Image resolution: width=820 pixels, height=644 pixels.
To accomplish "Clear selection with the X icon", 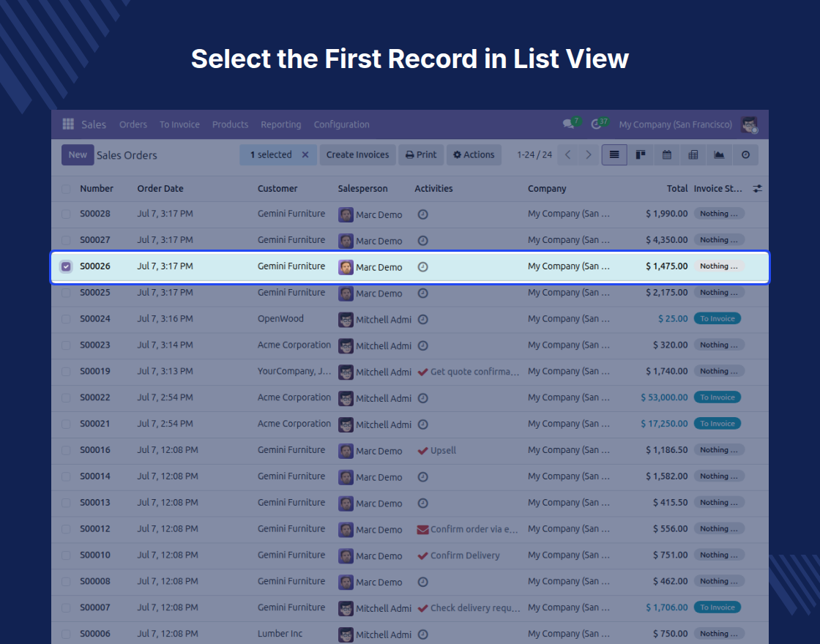I will point(305,154).
